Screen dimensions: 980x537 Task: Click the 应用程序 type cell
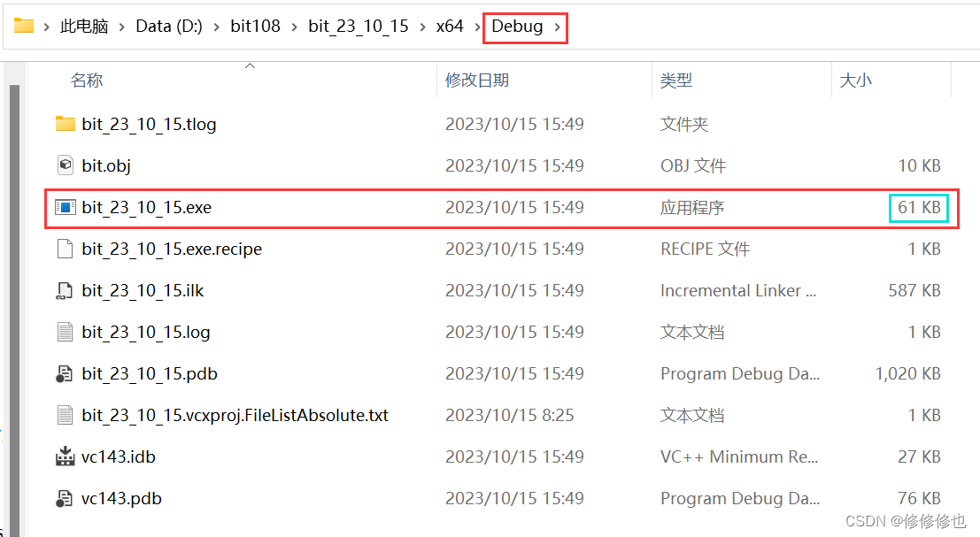click(692, 207)
